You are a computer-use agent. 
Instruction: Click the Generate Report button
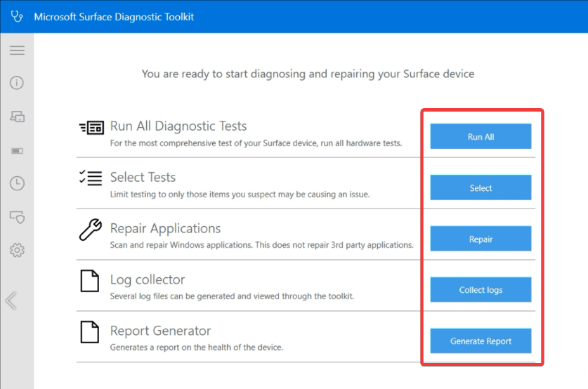pos(481,341)
